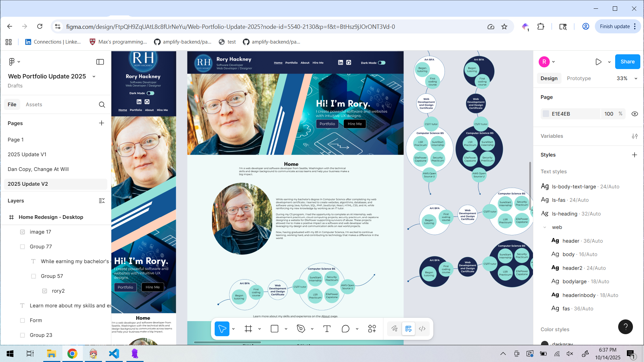Image resolution: width=644 pixels, height=362 pixels.
Task: Switch to the Assets tab
Action: 34,105
